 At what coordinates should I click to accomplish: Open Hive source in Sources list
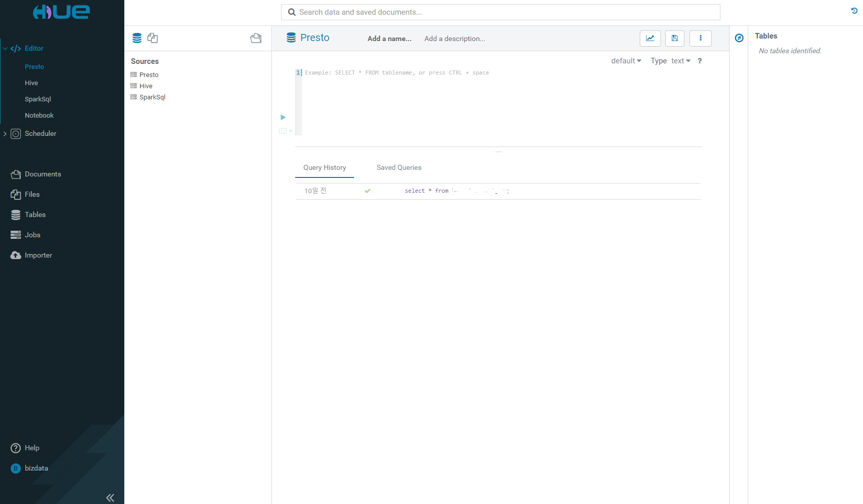(x=146, y=86)
